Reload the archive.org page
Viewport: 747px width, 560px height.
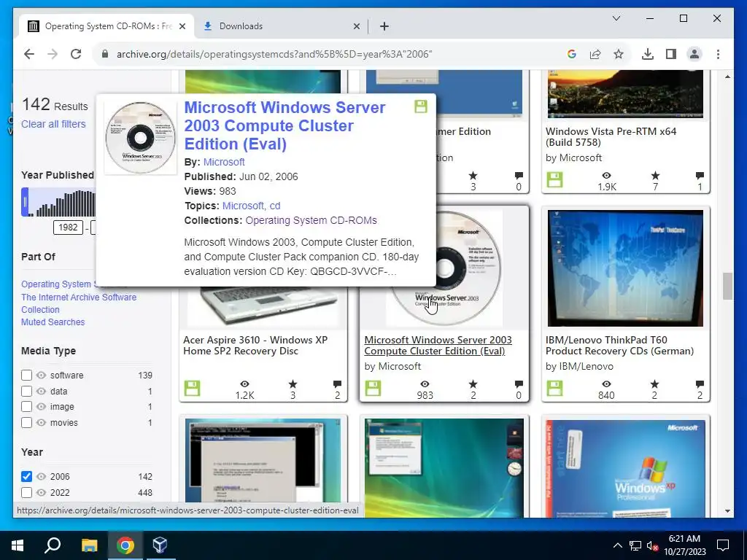point(76,54)
